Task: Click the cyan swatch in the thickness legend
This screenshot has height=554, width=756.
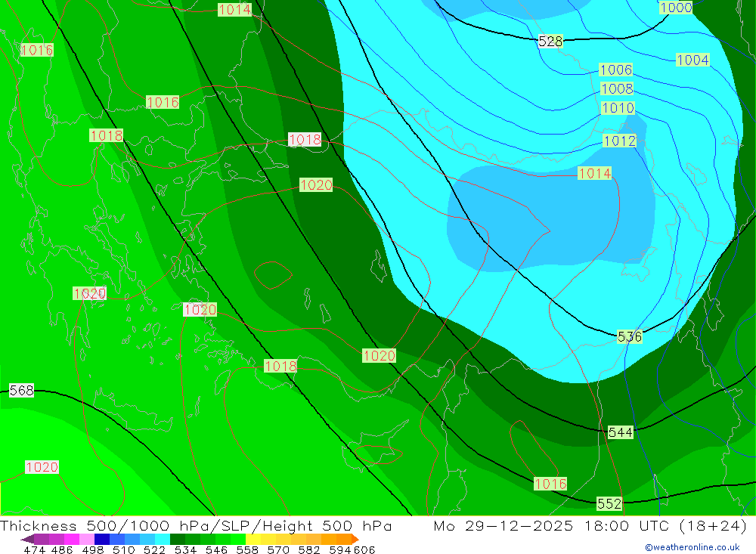Action: coord(163,539)
